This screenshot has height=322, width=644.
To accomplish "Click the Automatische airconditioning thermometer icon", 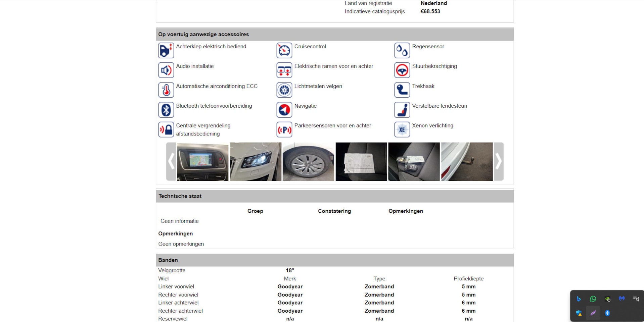I will pos(166,90).
